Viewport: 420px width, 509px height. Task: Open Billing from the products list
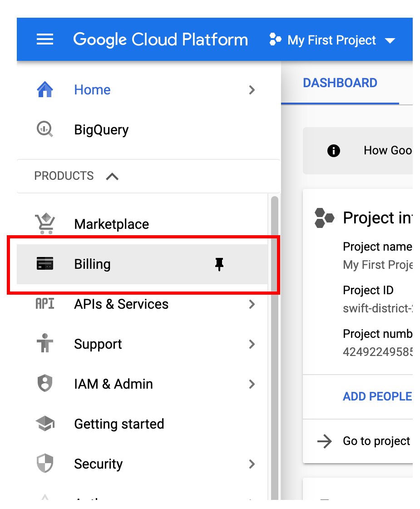click(x=92, y=264)
